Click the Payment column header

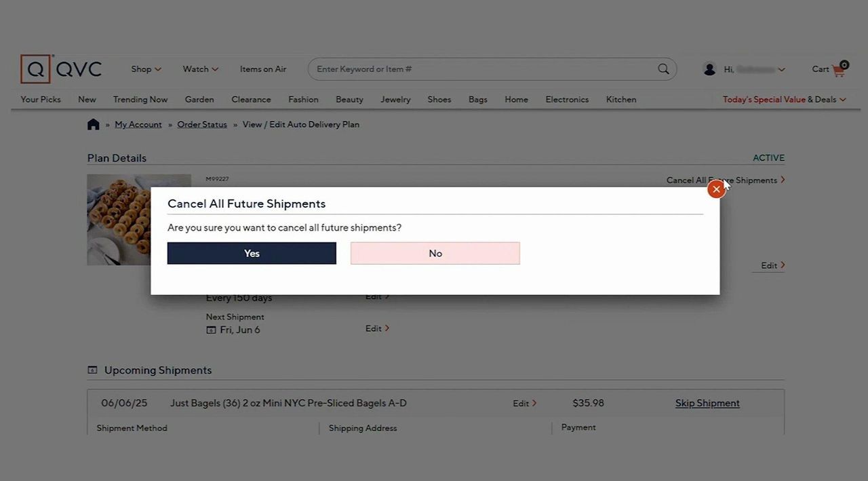point(578,427)
